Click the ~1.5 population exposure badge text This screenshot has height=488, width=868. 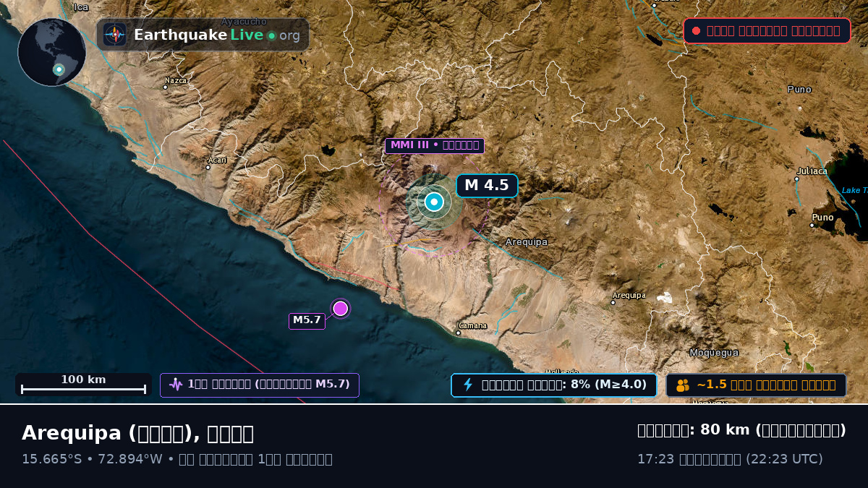click(766, 385)
